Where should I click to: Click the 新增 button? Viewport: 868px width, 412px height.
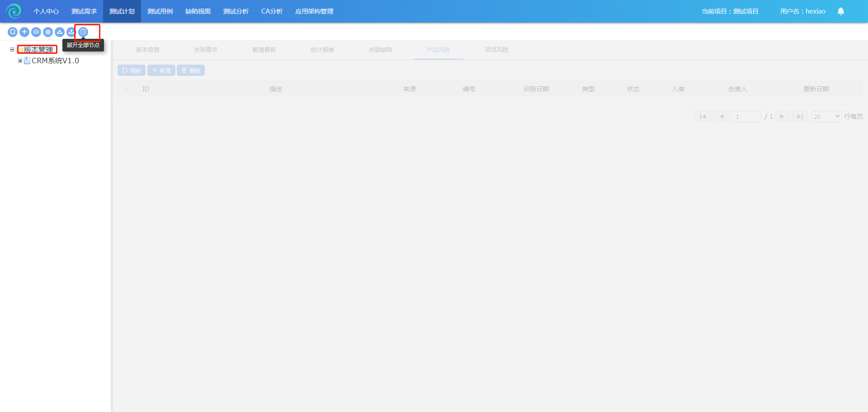[x=161, y=70]
